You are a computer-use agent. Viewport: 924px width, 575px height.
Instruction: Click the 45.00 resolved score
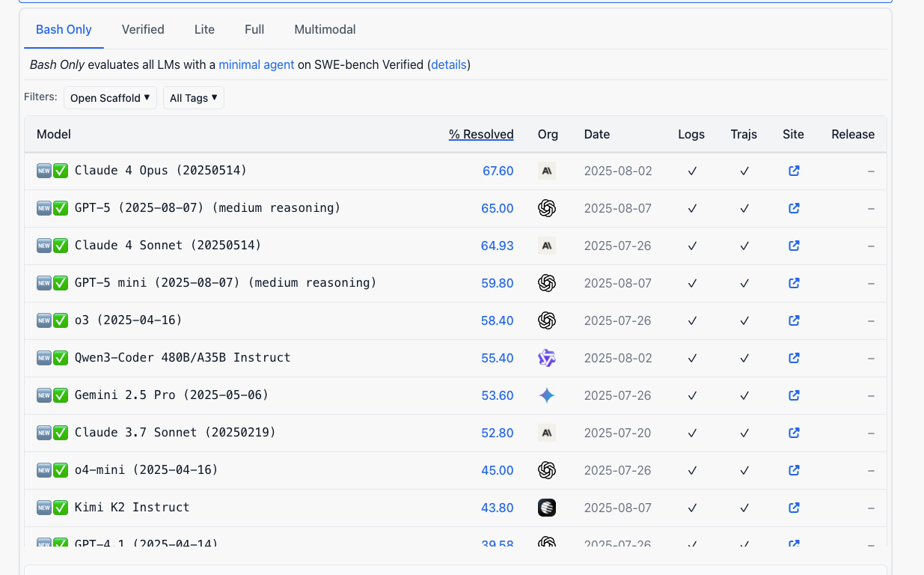point(498,471)
